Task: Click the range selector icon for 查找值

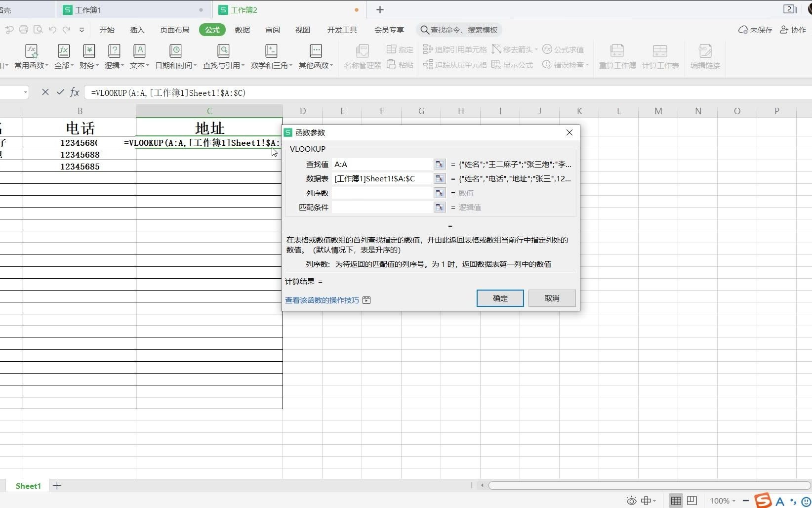Action: tap(439, 164)
